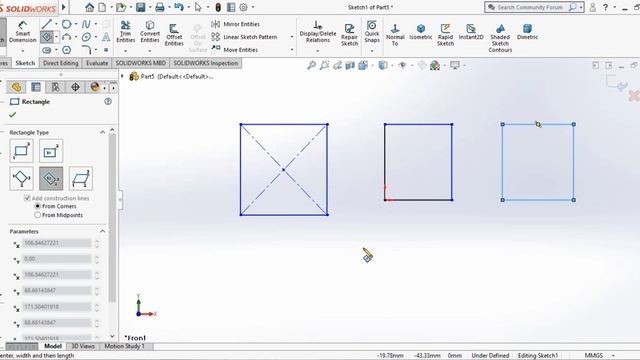
Task: Click Save icon in top bar
Action: coord(141,7)
